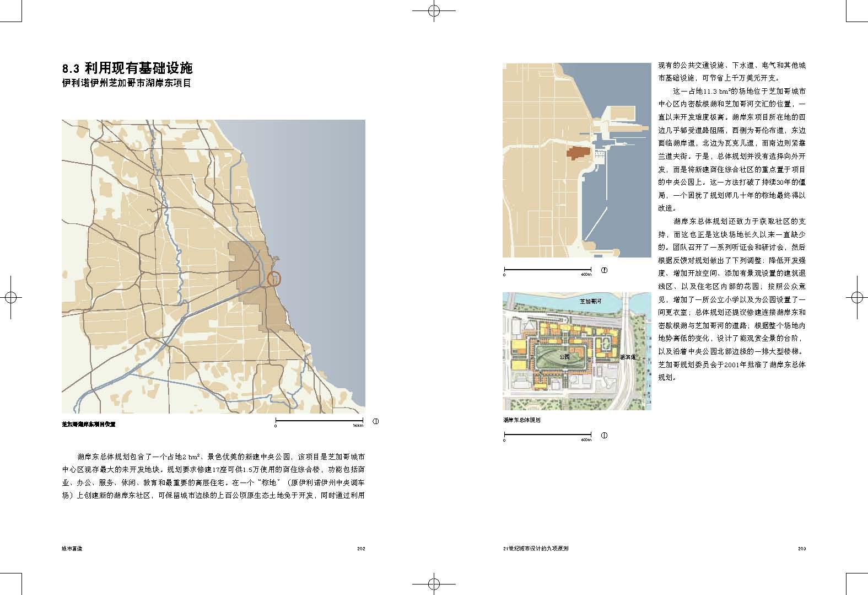Click the north arrow below the master plan
This screenshot has height=595, width=868.
(x=604, y=436)
